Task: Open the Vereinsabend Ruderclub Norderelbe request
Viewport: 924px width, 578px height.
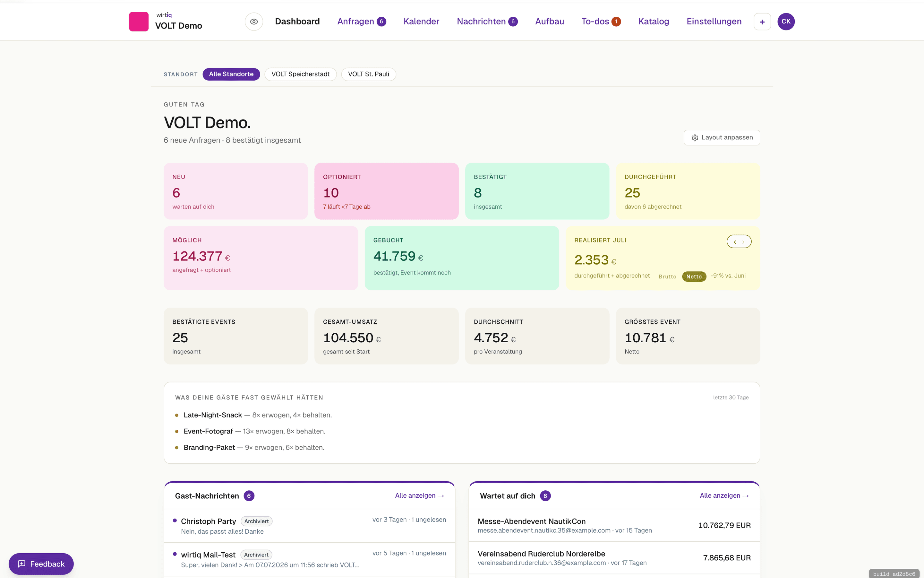Action: coord(614,558)
